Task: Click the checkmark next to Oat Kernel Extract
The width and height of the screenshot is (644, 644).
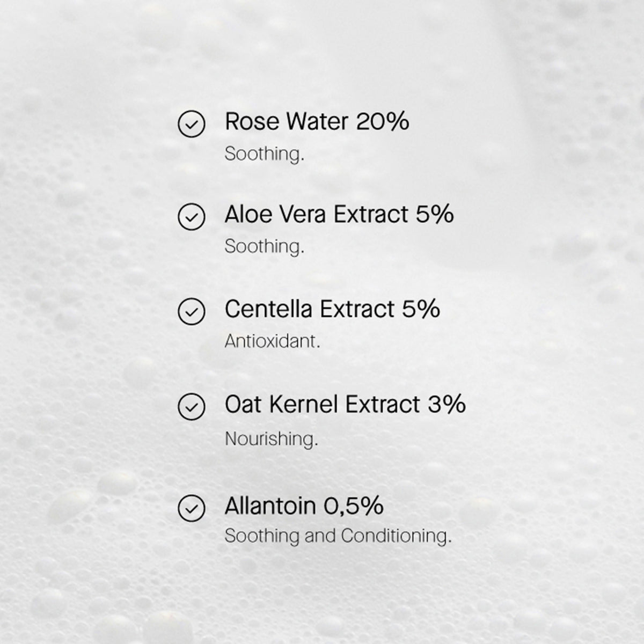Action: coord(191,407)
